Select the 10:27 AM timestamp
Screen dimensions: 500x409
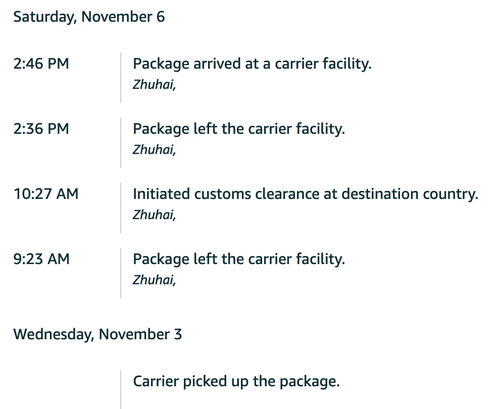(46, 194)
